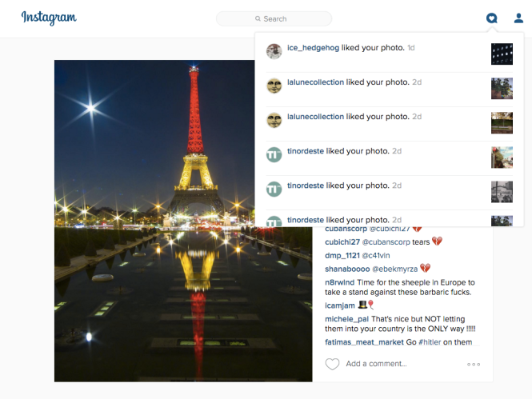The width and height of the screenshot is (532, 399).
Task: Click the @cubanscorp mention in cubichi27 comment
Action: 386,242
